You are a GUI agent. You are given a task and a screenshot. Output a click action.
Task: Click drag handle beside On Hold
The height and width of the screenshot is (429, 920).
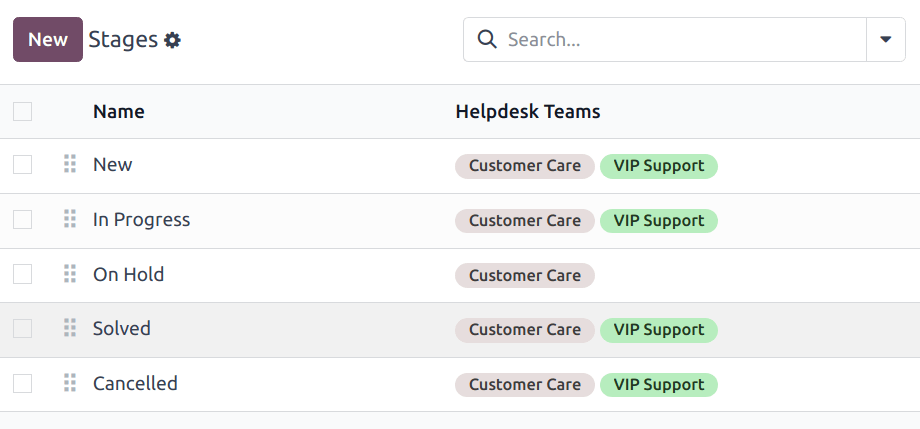pos(70,274)
